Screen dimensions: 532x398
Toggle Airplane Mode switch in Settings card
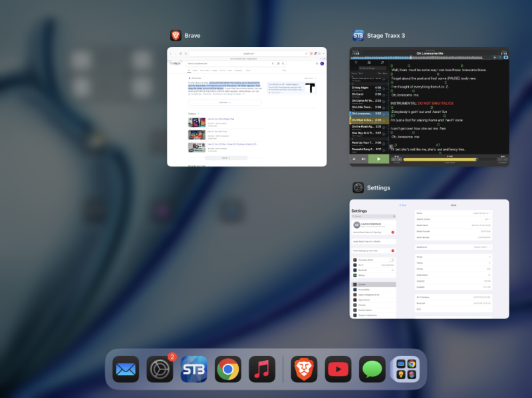click(x=391, y=260)
